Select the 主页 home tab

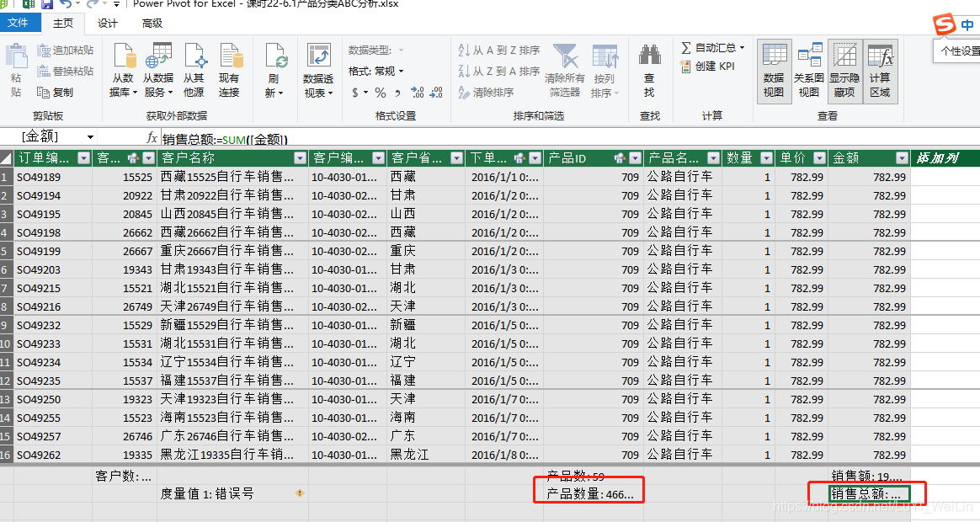click(x=63, y=23)
